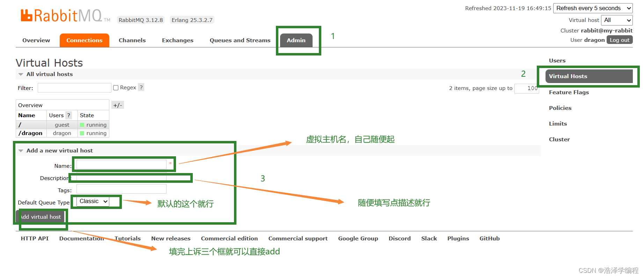Toggle the Regex filter checkbox

[x=116, y=88]
